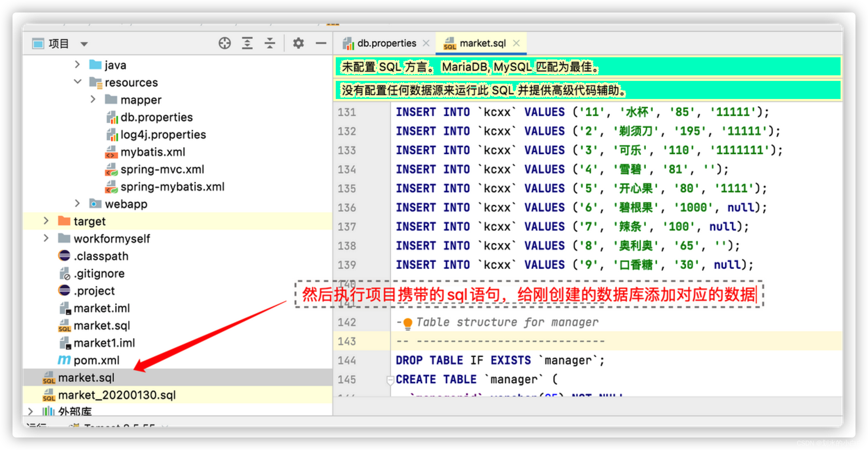Click the market.iml file icon
This screenshot has height=450, width=868.
pos(65,308)
